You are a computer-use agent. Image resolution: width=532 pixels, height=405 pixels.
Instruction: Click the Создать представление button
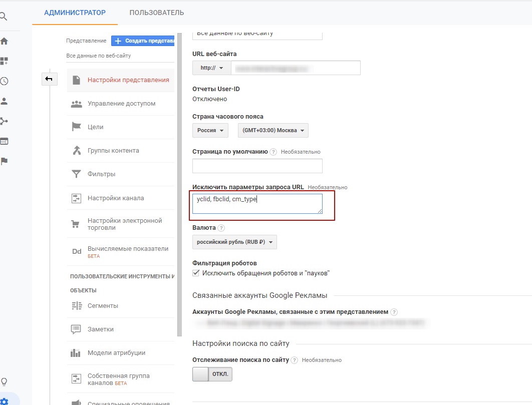(143, 41)
